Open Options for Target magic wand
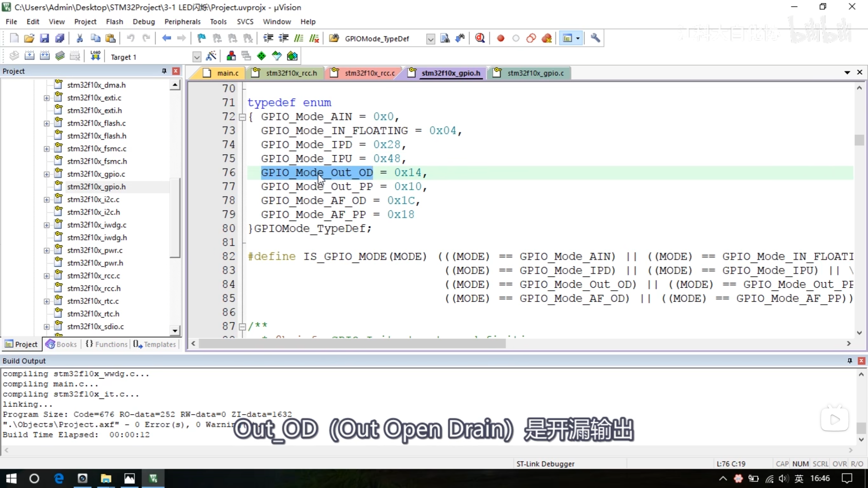Image resolution: width=868 pixels, height=488 pixels. coord(211,56)
